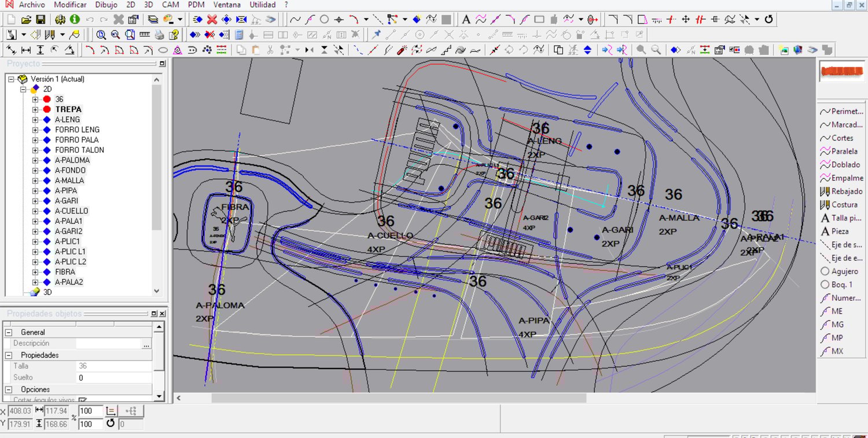Click the red X delete piece icon
Screen dimensions: 868x438
212,20
